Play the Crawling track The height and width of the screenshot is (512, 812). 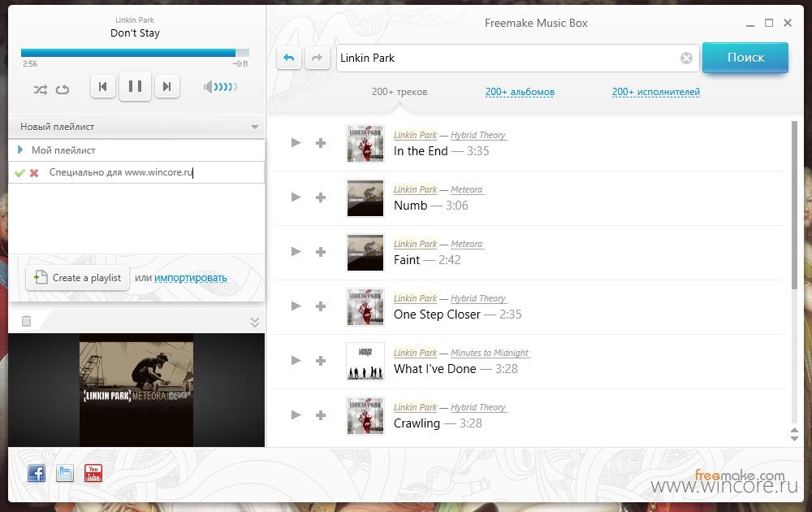[296, 414]
